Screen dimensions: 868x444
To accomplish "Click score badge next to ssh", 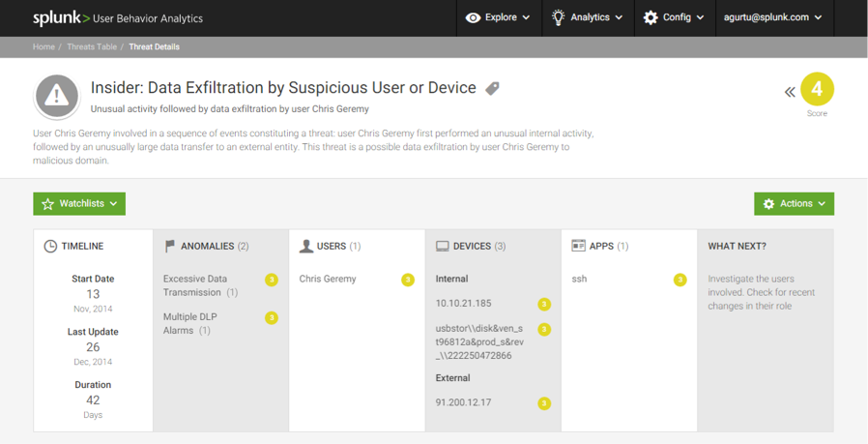I will point(680,280).
